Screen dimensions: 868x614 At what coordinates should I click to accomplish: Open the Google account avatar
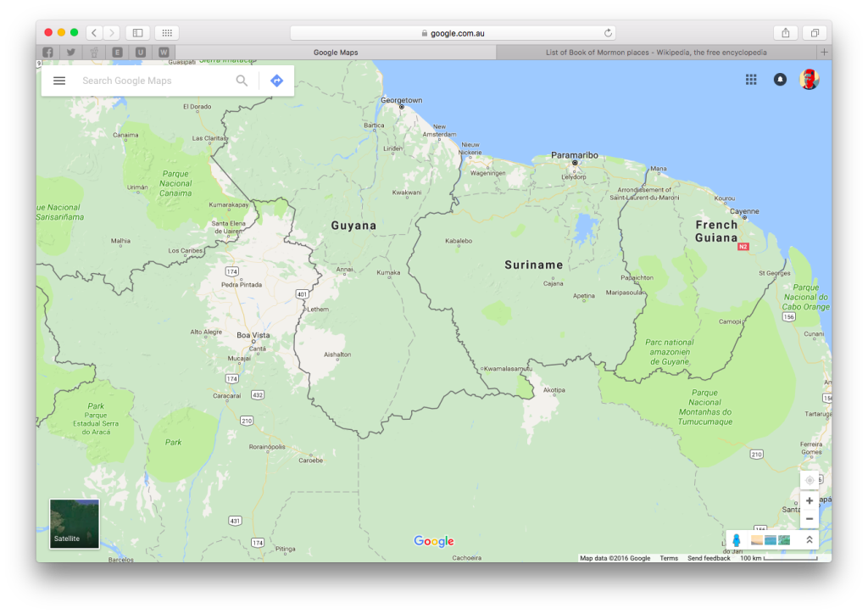click(809, 79)
